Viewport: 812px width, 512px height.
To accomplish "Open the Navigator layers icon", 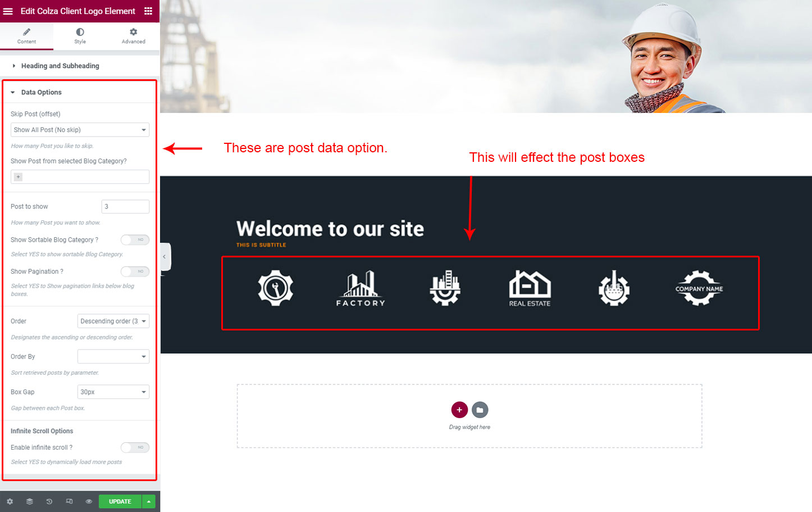I will 30,501.
